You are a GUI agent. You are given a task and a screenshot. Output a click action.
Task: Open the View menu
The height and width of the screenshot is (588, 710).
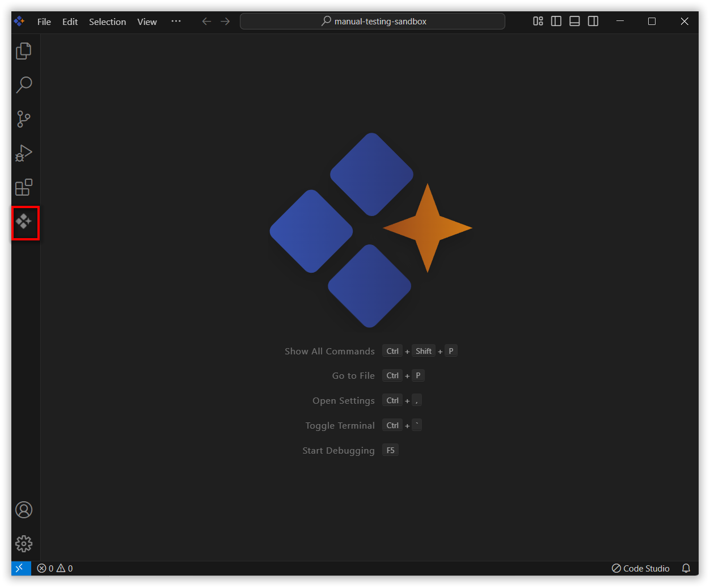tap(147, 22)
